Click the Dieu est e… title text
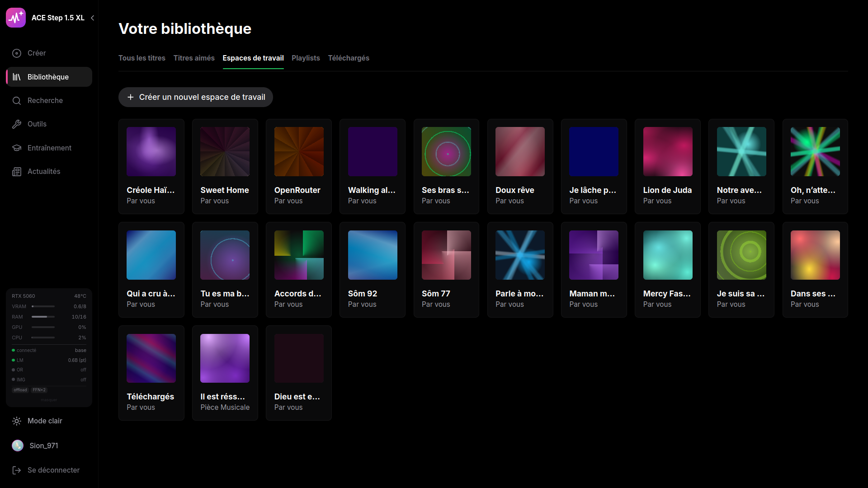This screenshot has width=868, height=488. pos(297,396)
